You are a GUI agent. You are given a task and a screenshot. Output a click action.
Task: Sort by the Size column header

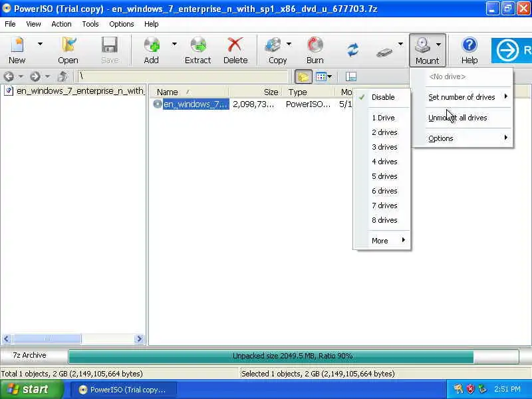click(255, 92)
